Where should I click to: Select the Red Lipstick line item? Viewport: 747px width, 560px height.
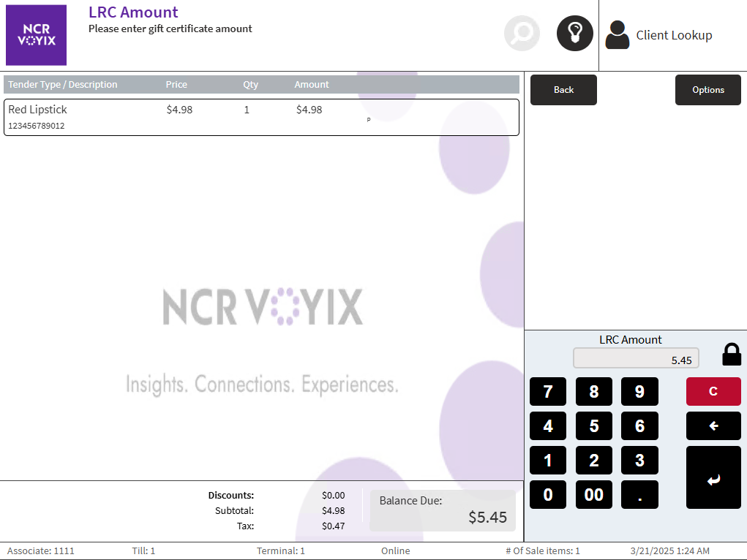coord(261,117)
